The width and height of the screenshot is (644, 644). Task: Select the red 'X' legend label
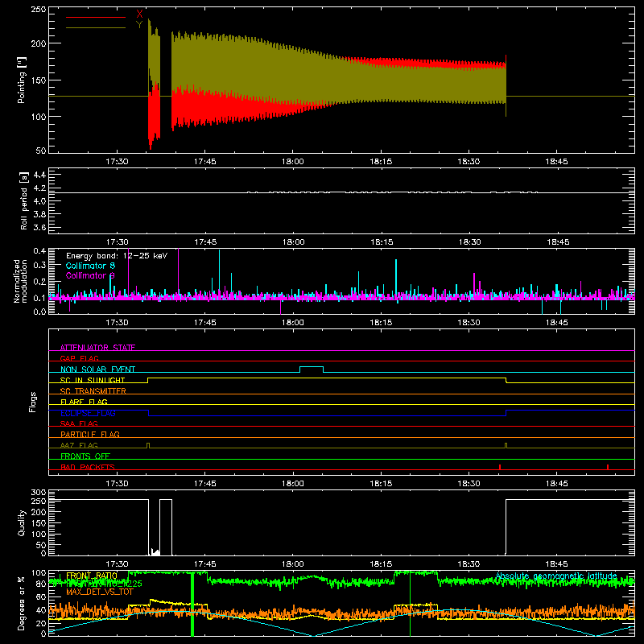point(139,14)
